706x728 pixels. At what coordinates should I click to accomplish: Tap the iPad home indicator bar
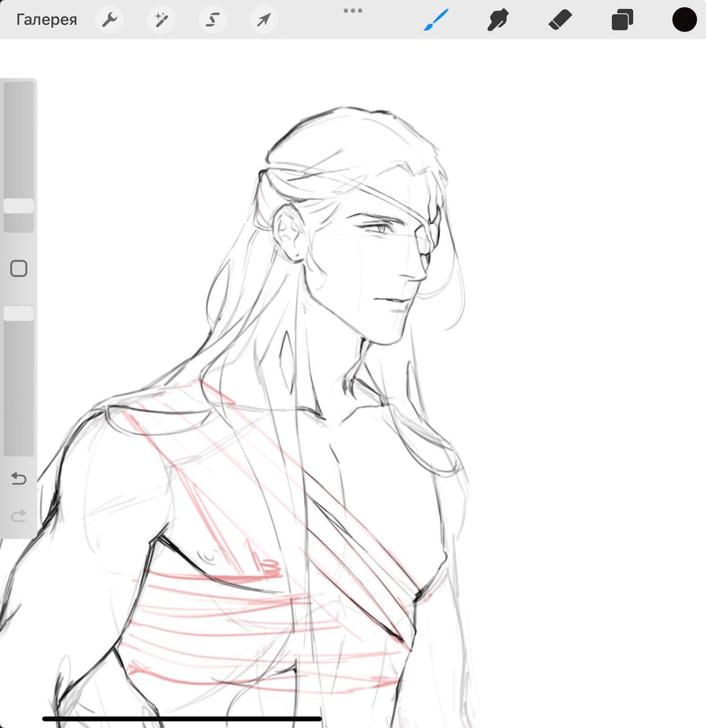[182, 719]
